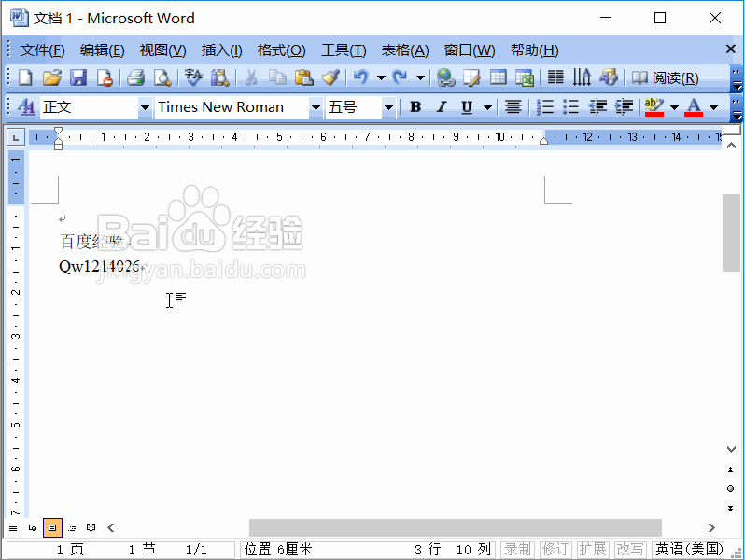Close the document with the menu bar X

pos(731,49)
